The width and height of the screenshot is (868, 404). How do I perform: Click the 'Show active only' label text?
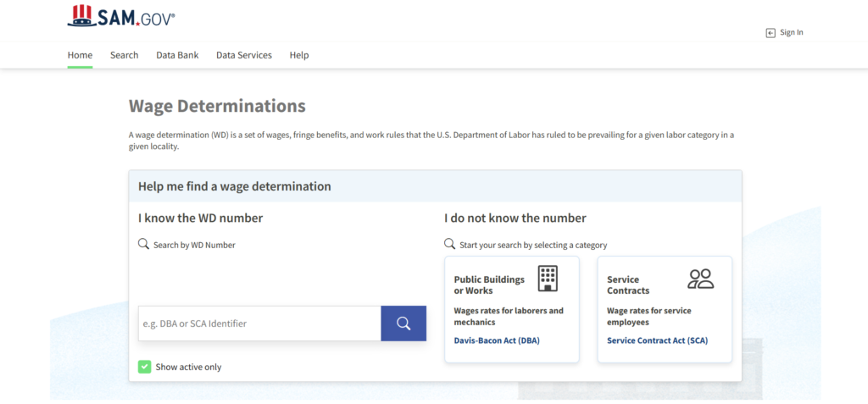[x=188, y=367]
